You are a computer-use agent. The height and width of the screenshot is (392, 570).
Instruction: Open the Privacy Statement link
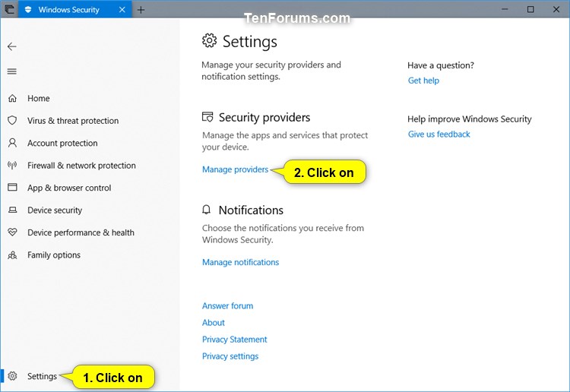[235, 340]
